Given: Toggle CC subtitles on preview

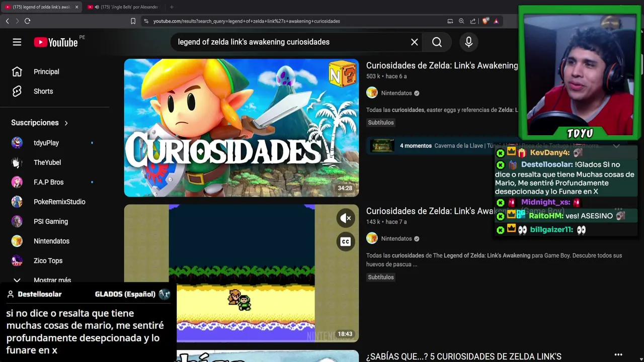Looking at the screenshot, I should coord(346,242).
